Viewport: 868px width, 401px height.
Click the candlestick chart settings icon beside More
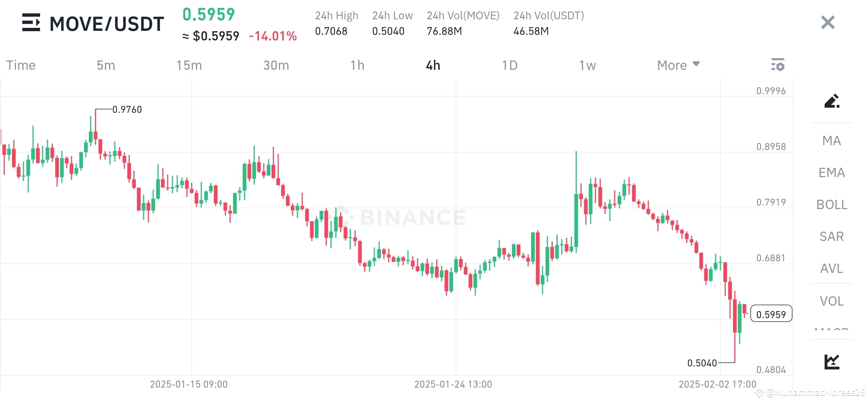[779, 65]
